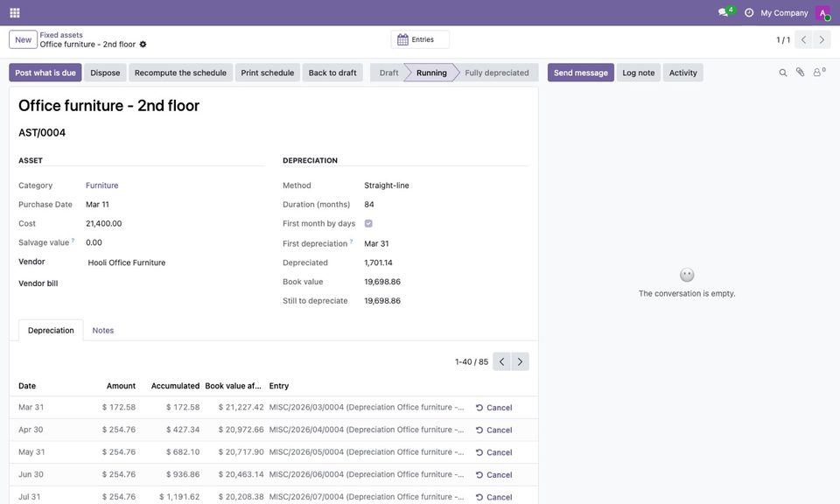Go to the next asset record arrow
This screenshot has width=840, height=504.
(x=822, y=39)
